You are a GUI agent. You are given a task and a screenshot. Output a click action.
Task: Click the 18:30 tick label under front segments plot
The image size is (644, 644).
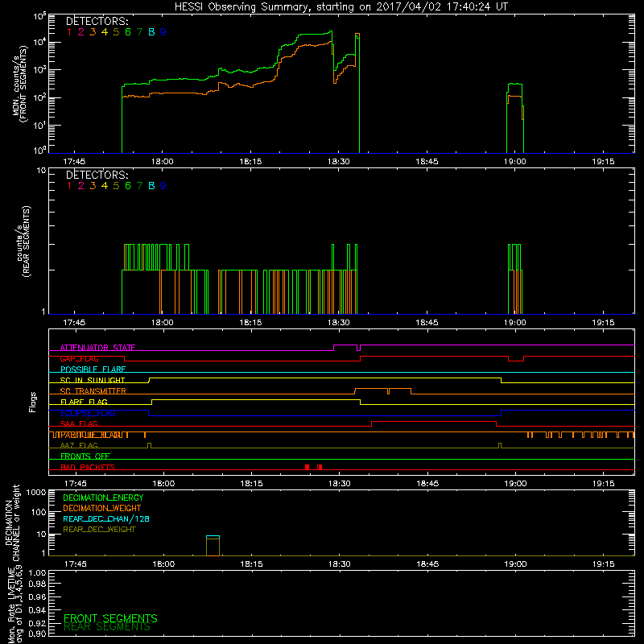[x=338, y=162]
